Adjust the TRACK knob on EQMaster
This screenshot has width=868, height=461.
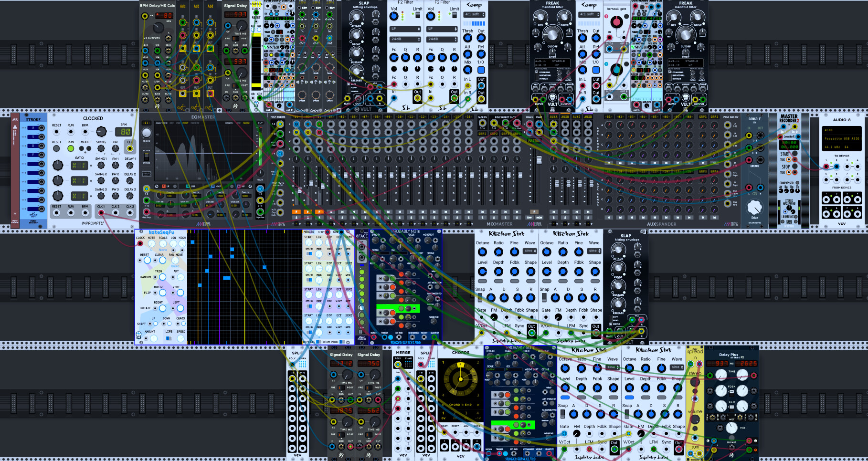(x=147, y=133)
